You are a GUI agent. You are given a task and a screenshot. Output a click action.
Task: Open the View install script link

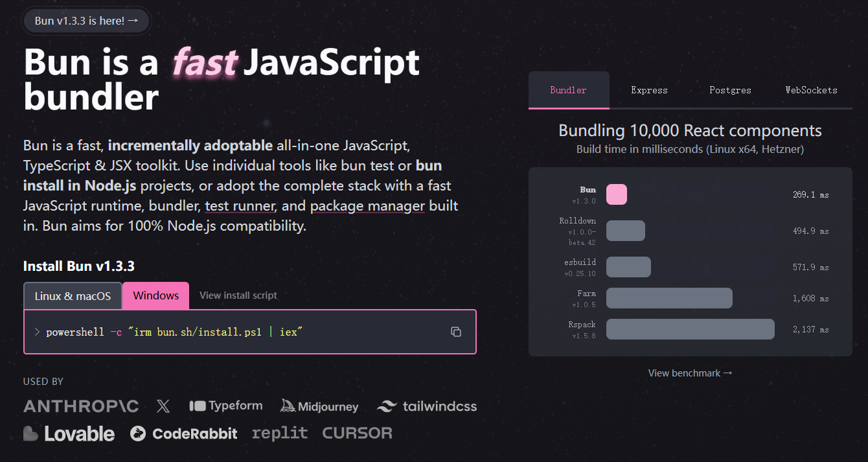tap(238, 295)
